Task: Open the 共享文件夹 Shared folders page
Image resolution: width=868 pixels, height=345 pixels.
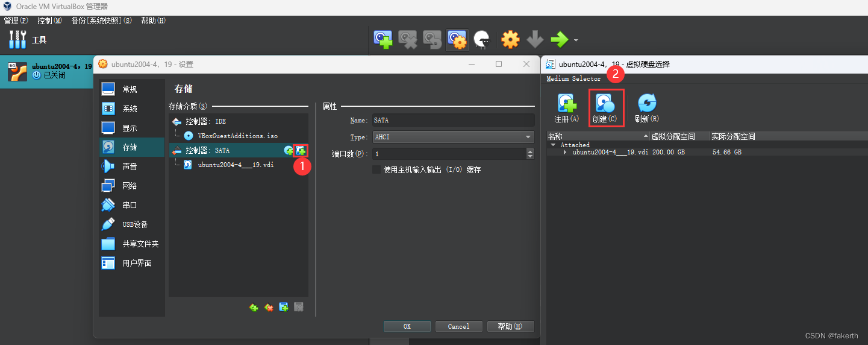Action: [132, 244]
